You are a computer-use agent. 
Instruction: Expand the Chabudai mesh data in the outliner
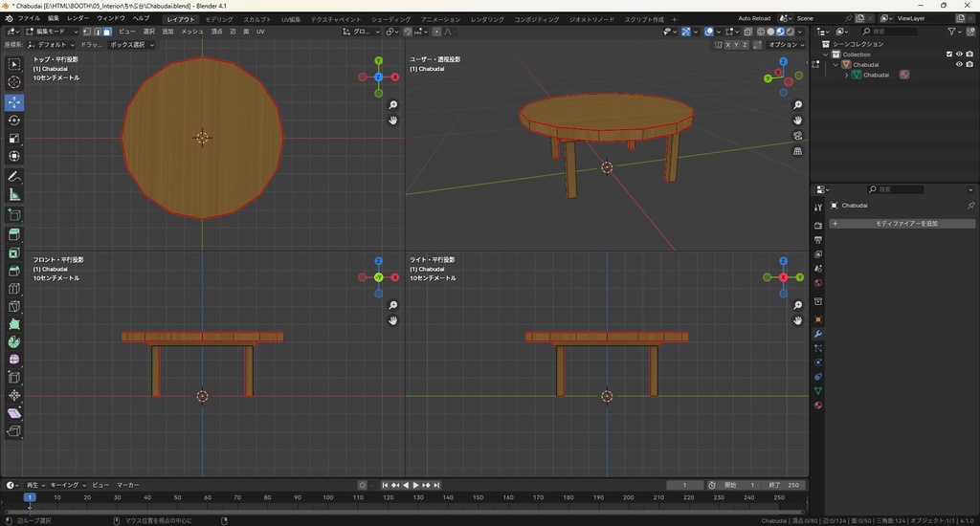click(x=846, y=75)
